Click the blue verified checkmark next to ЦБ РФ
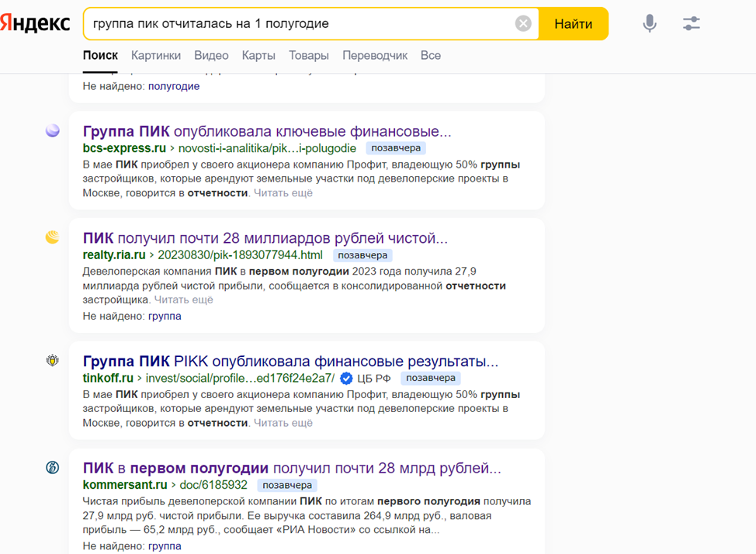 [x=346, y=379]
